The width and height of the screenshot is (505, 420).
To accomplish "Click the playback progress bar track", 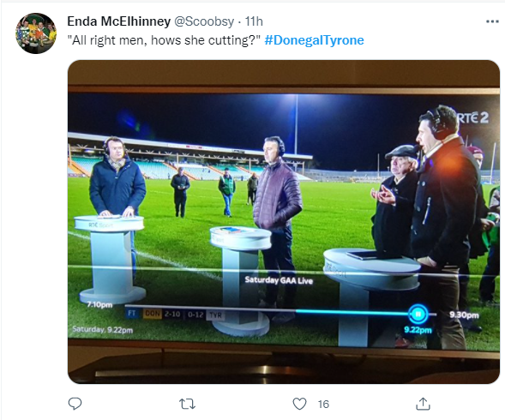I will point(280,309).
